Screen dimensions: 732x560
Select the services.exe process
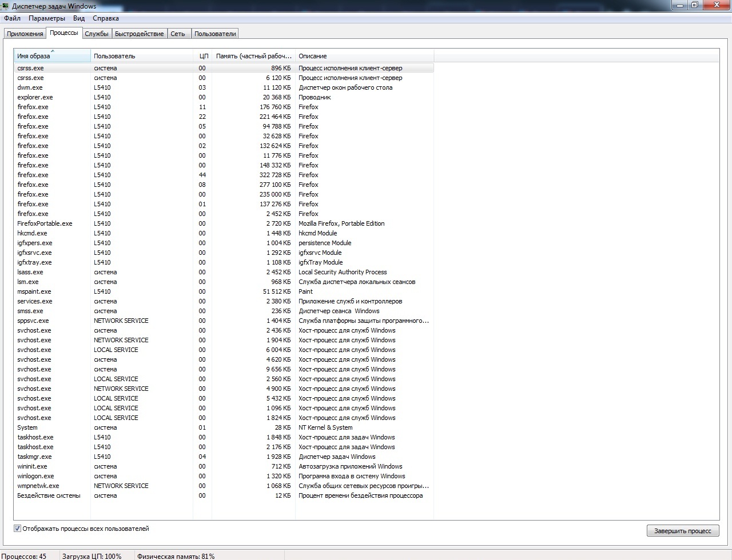[224, 301]
